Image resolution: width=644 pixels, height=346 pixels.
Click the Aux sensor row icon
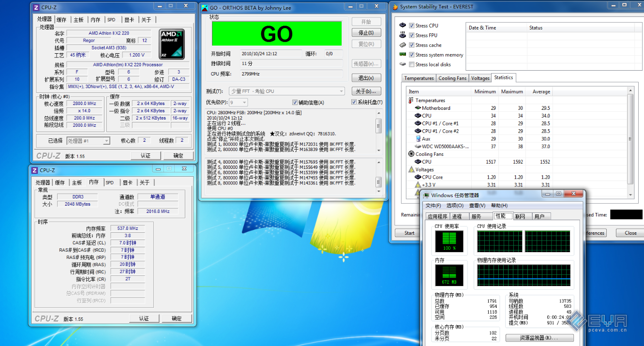418,138
